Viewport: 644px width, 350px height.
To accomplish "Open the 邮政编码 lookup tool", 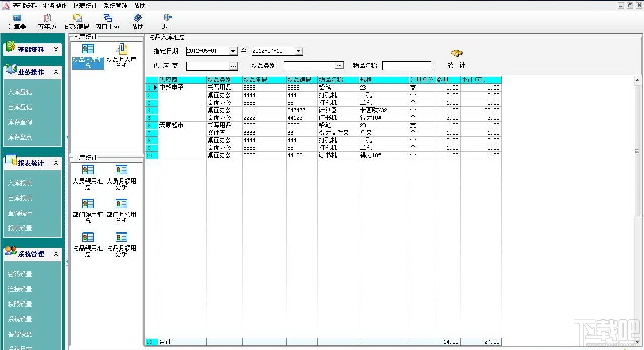I will click(x=77, y=22).
